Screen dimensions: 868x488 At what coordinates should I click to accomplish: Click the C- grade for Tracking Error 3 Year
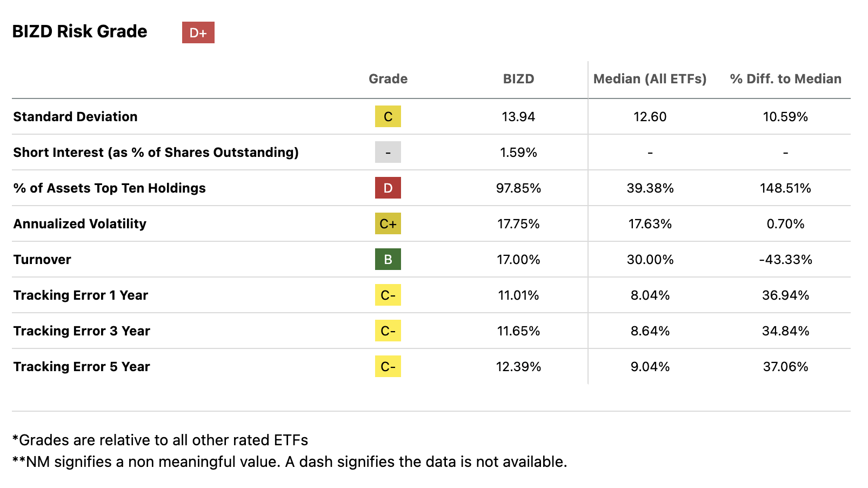tap(388, 331)
